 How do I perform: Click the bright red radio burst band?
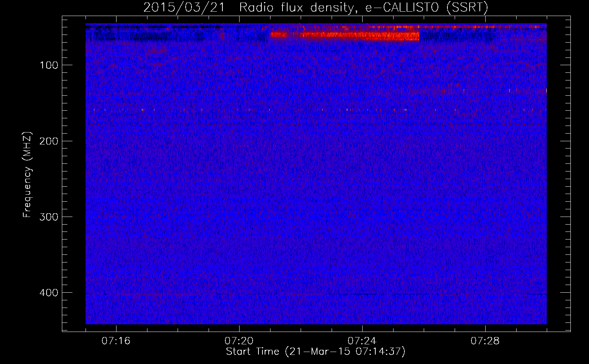344,36
